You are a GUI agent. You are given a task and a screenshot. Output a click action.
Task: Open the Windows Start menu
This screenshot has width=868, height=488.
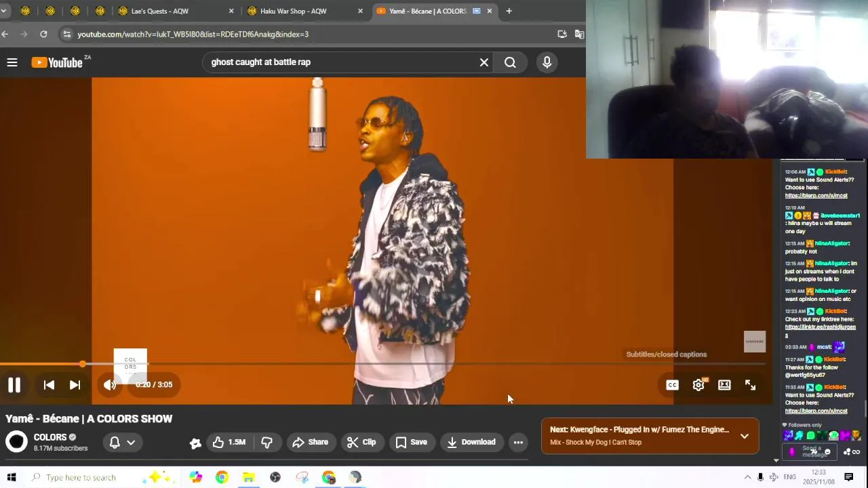(x=11, y=477)
